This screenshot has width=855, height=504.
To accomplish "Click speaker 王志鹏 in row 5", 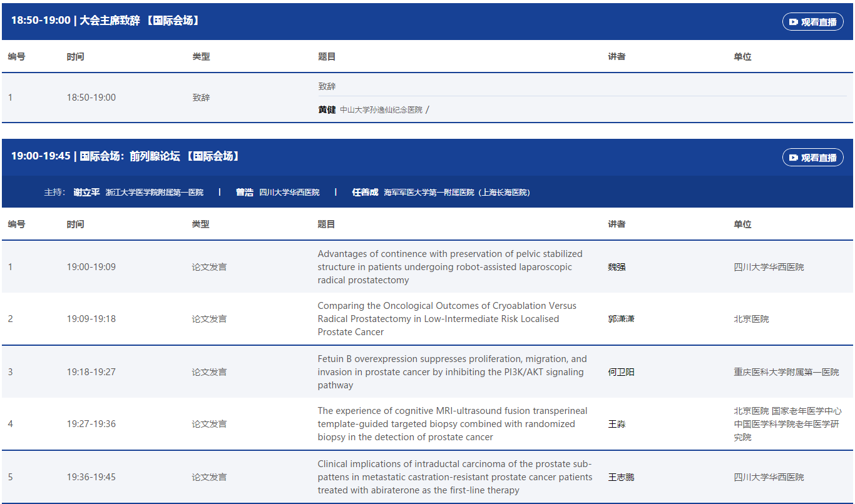I will [621, 477].
